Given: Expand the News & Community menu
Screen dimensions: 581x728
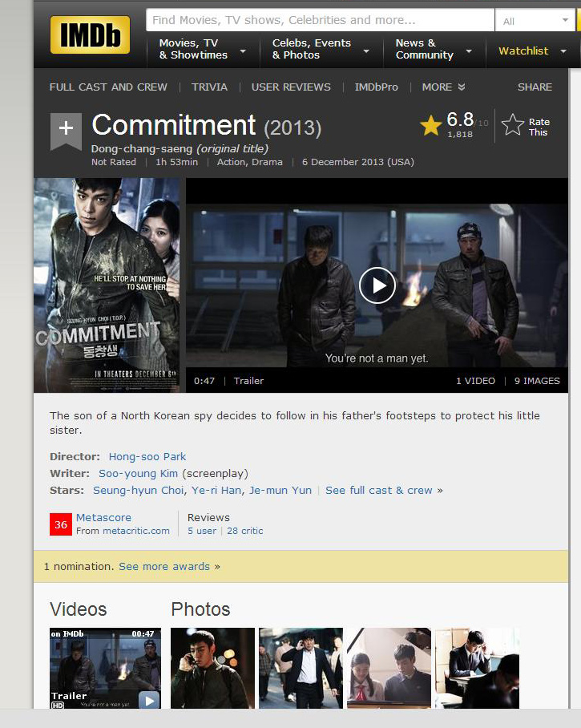Looking at the screenshot, I should pyautogui.click(x=434, y=49).
